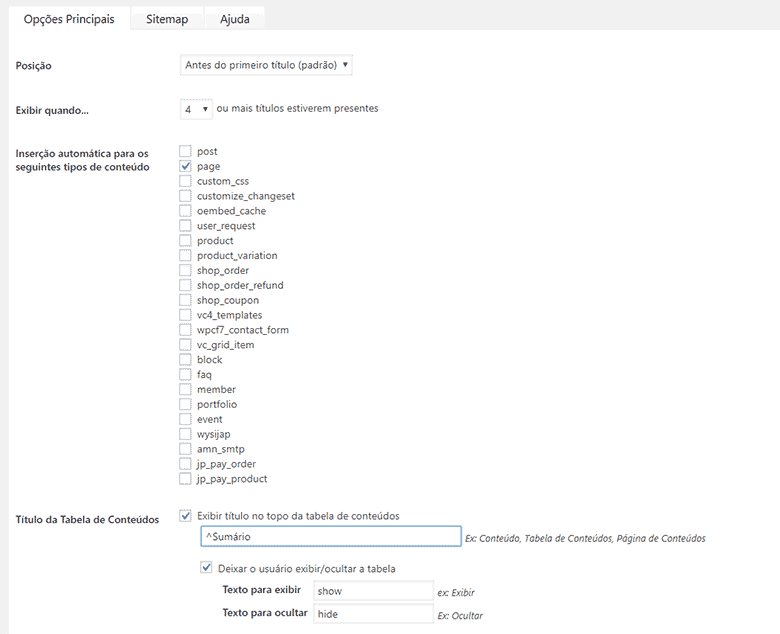Uncheck Deixar o usuário exibir/ocultar a tabela
Viewport: 780px width, 634px height.
[207, 568]
